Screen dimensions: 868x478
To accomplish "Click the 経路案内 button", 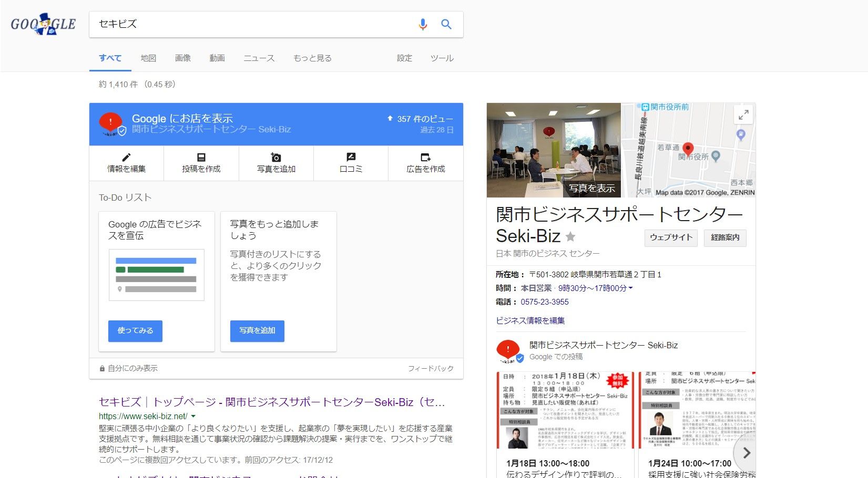I will point(725,237).
